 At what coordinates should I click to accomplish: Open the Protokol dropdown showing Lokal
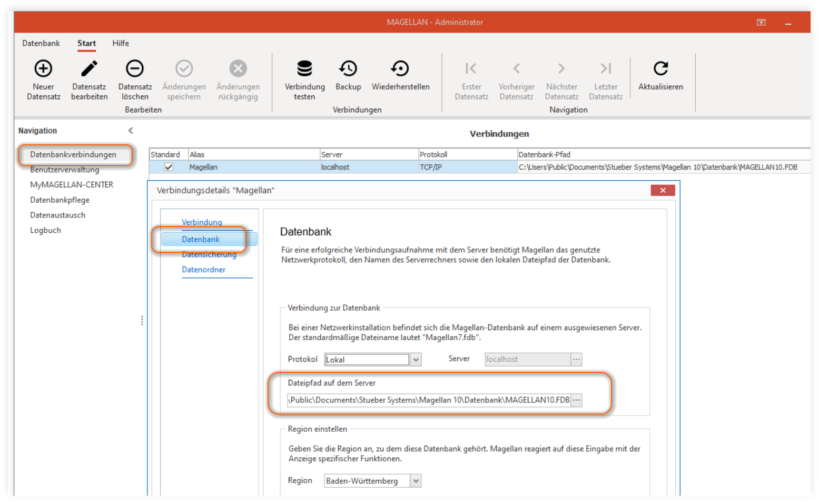coord(416,360)
